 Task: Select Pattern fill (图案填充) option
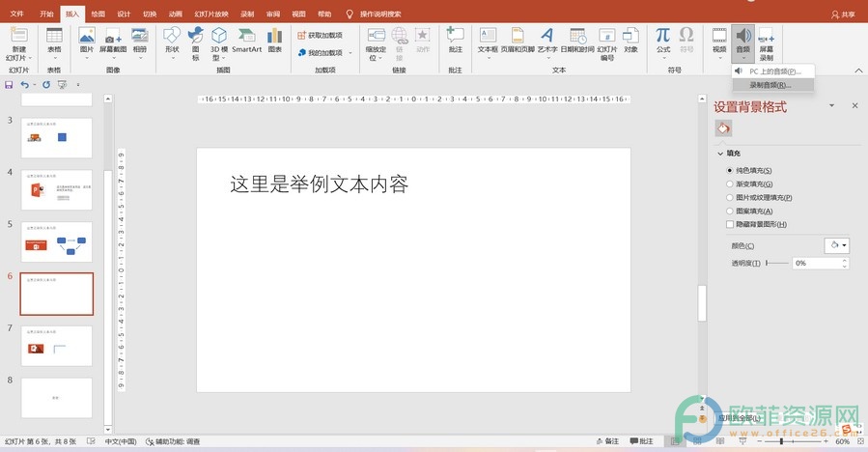coord(749,212)
